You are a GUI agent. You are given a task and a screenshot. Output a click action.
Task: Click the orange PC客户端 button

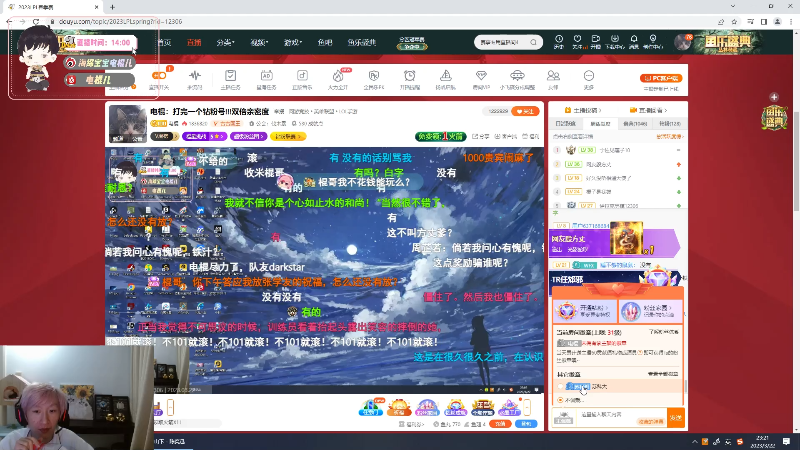[661, 78]
